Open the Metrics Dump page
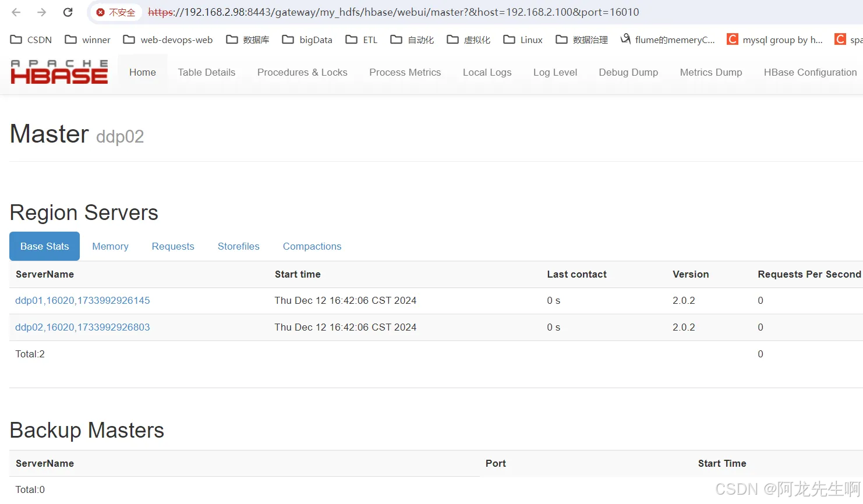This screenshot has width=863, height=504. tap(710, 72)
